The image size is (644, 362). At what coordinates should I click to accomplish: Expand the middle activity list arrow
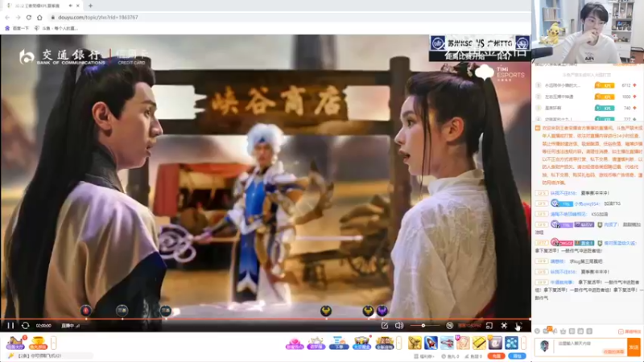[398, 343]
